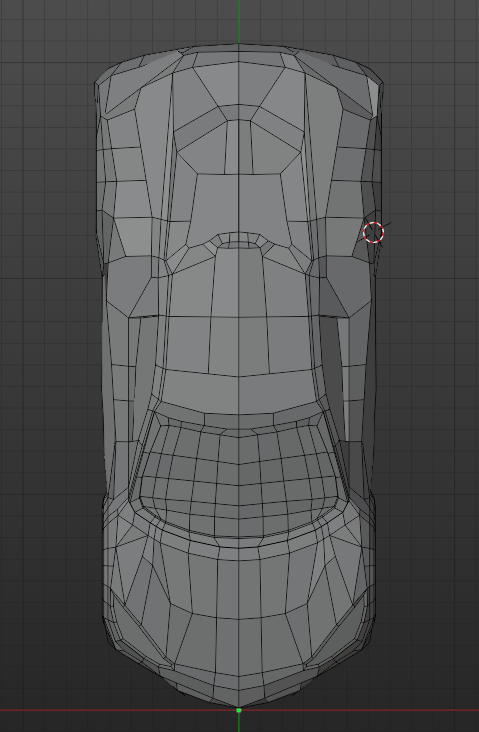Select the green point at mesh base

click(239, 711)
